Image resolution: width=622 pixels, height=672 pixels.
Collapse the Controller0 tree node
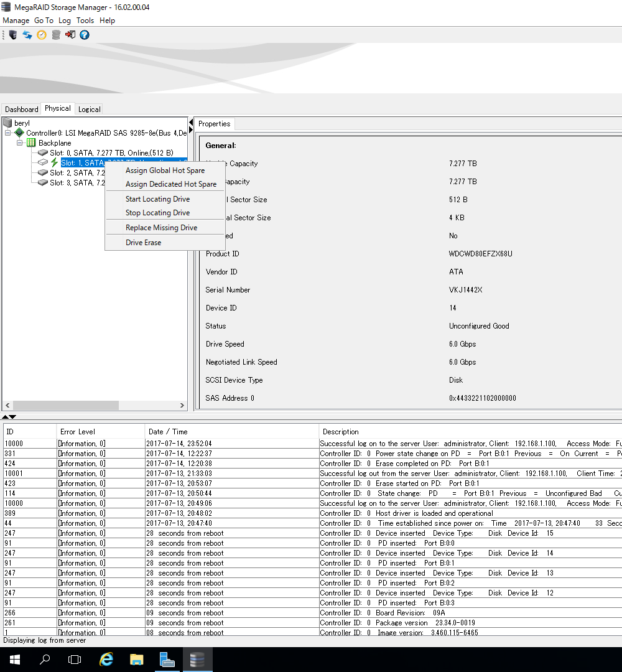7,133
